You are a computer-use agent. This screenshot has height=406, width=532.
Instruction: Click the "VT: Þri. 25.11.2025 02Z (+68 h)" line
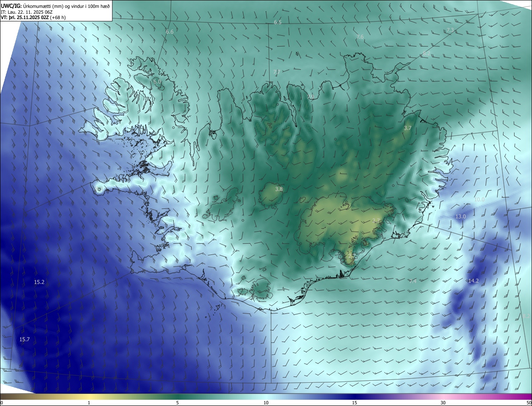point(34,17)
